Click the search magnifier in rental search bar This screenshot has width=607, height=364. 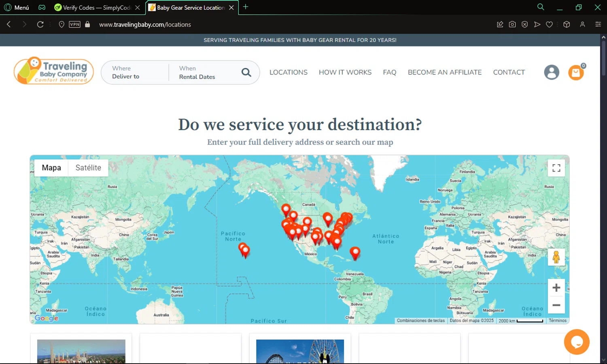tap(246, 72)
